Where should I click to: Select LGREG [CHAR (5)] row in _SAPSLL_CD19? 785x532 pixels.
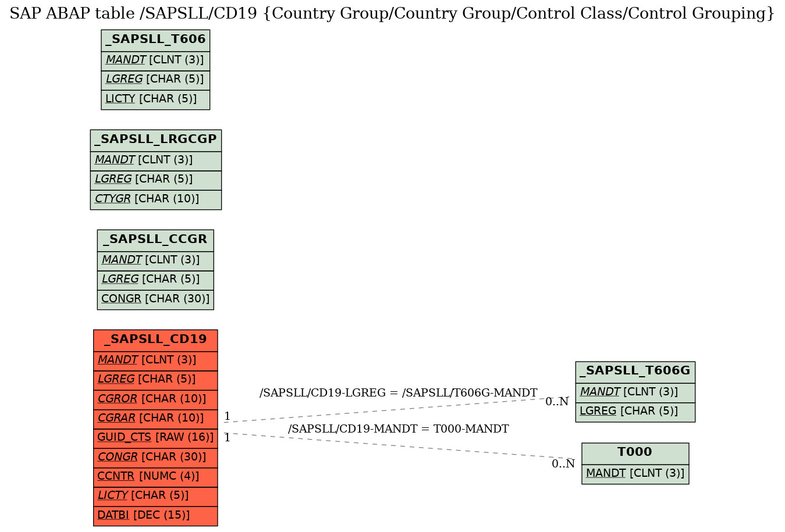point(155,380)
